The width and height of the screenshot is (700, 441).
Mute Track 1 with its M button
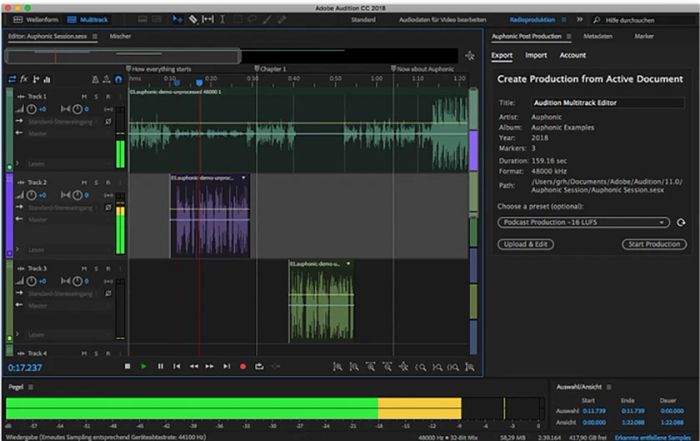coord(84,96)
